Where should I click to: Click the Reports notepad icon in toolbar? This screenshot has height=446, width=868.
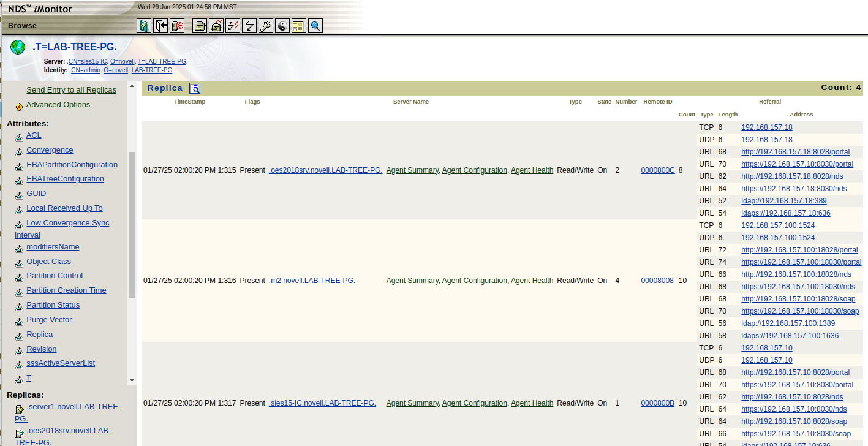tap(299, 26)
